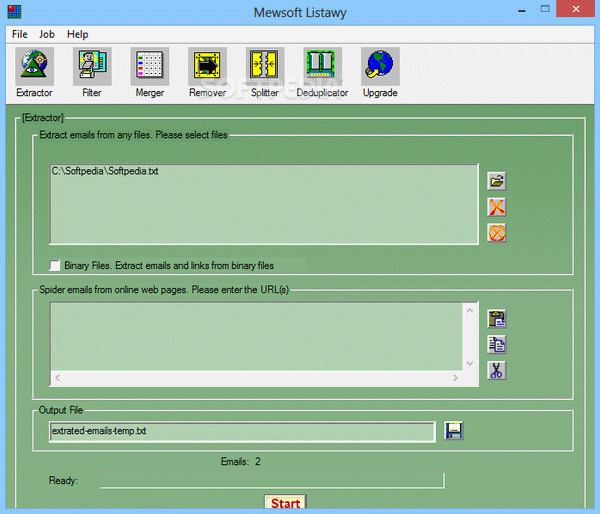Open the File menu
This screenshot has height=514, width=600.
click(x=20, y=34)
